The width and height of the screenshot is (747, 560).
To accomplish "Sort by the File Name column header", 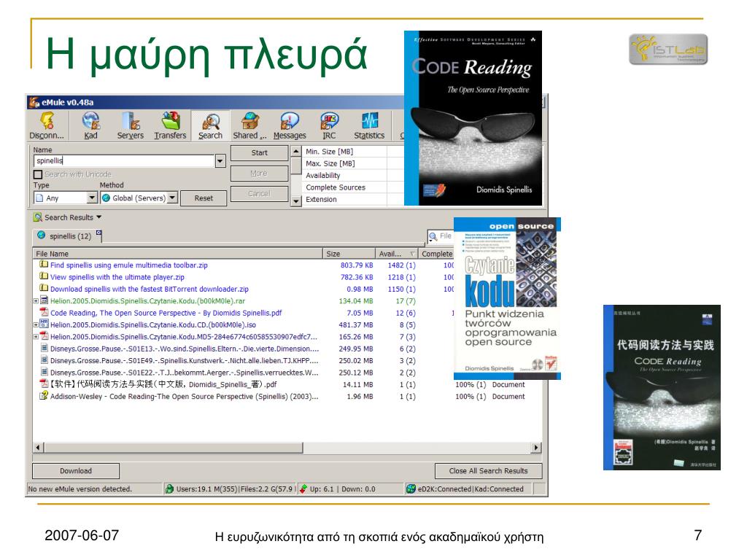I will (177, 253).
